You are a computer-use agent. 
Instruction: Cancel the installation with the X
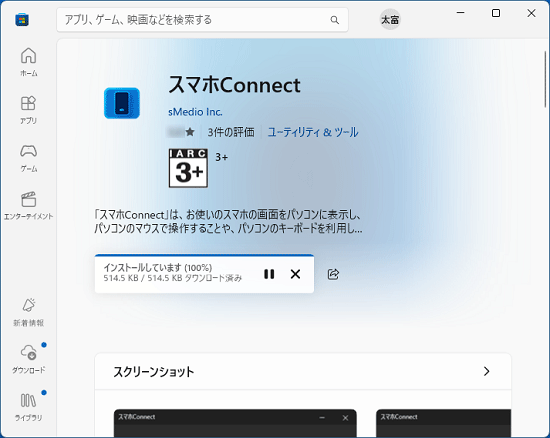click(295, 274)
